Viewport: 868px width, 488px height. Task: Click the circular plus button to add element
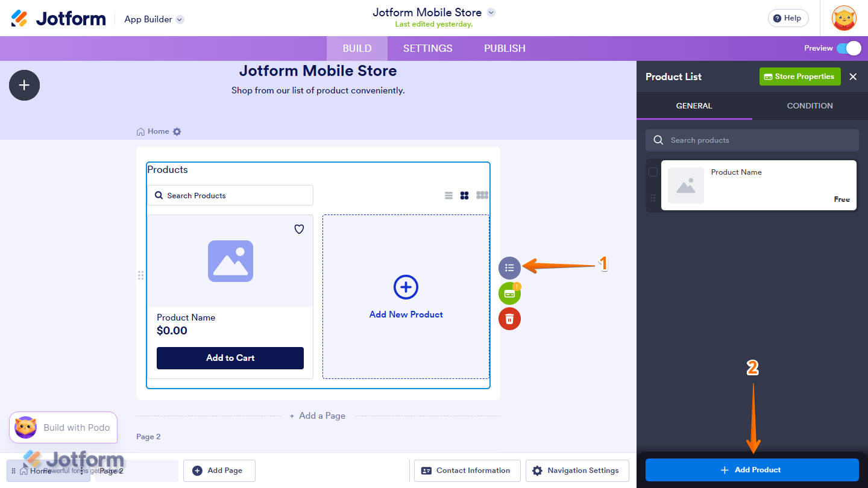[24, 85]
